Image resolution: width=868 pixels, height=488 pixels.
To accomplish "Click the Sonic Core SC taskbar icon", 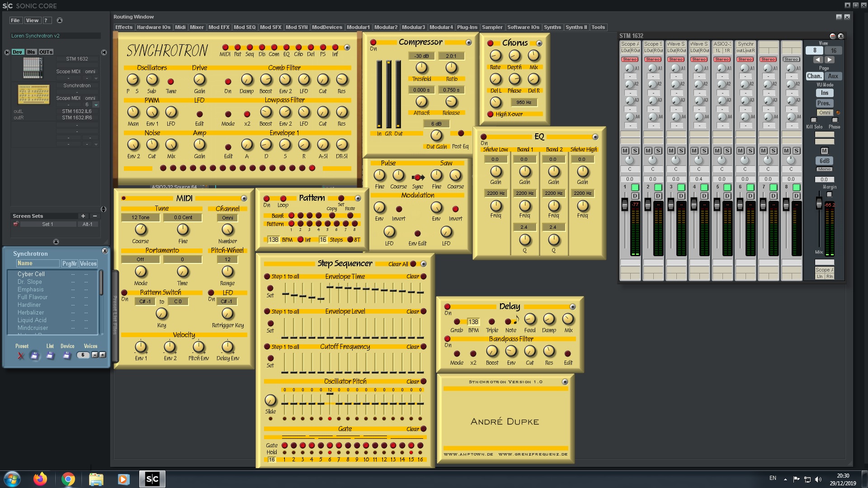I will pos(152,479).
